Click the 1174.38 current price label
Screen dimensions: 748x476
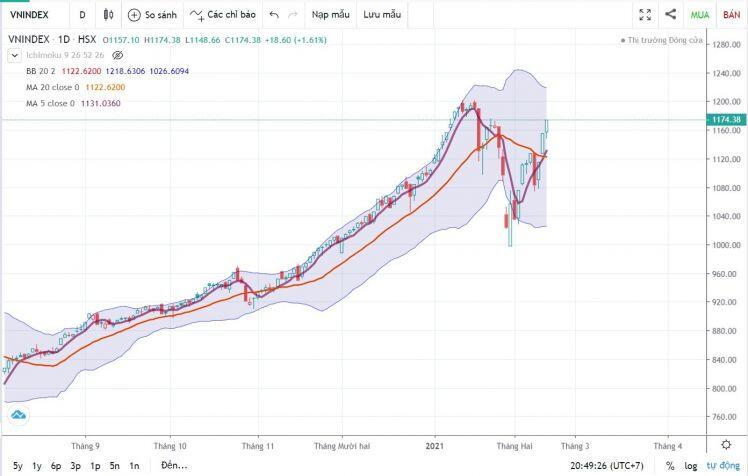click(726, 120)
